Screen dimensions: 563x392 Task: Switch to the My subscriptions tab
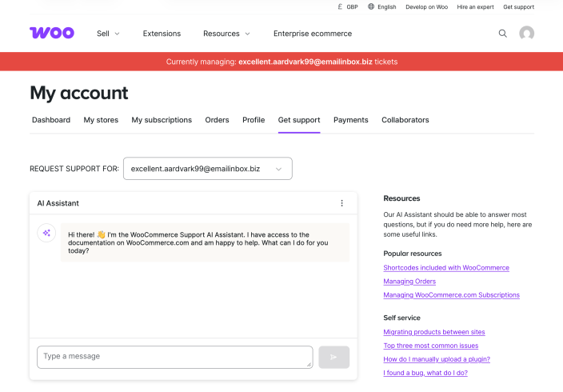click(x=162, y=120)
